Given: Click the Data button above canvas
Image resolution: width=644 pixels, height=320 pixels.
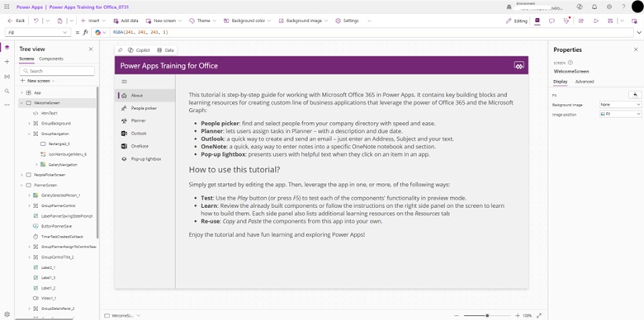Looking at the screenshot, I should pos(165,50).
